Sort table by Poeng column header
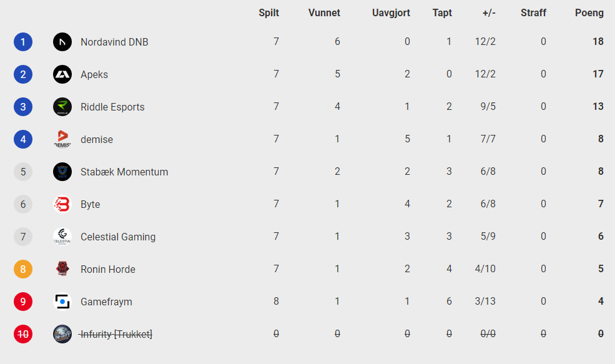615x364 pixels. (589, 13)
